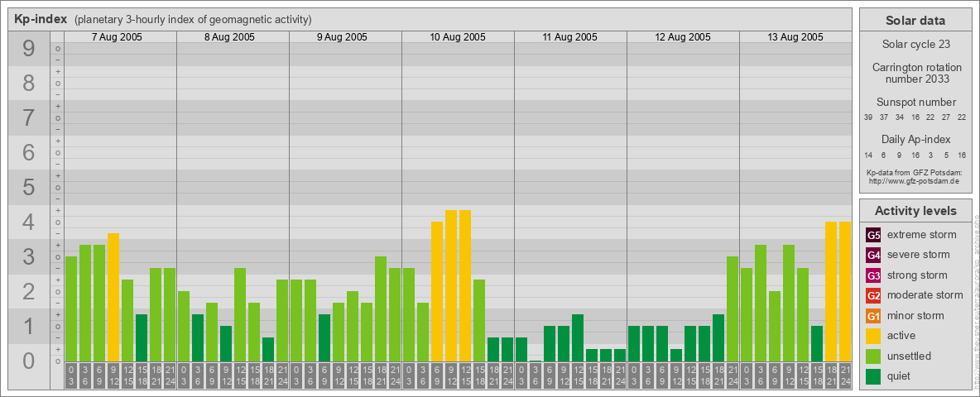The width and height of the screenshot is (980, 397).
Task: Click the severe storm legend label
Action: pyautogui.click(x=918, y=255)
